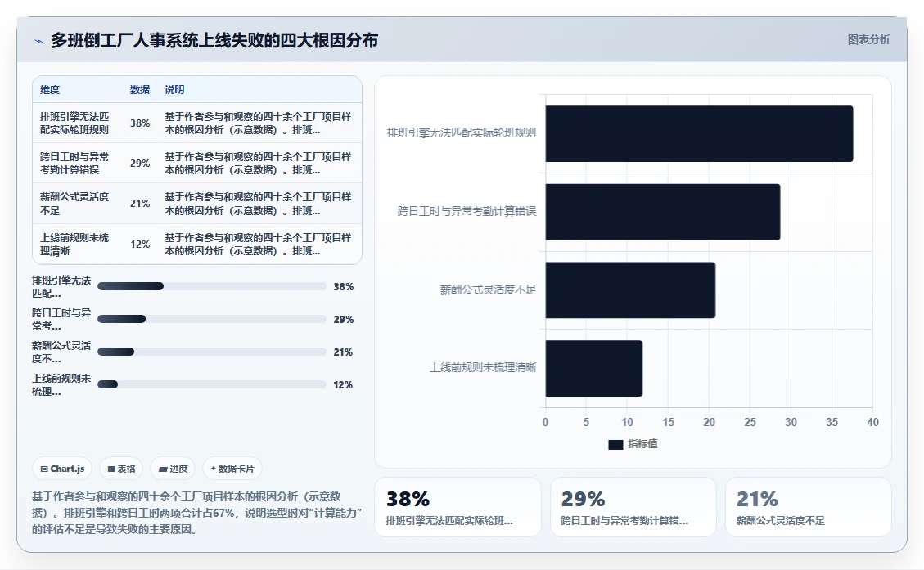
Task: Click the description cell in the 12% row
Action: pyautogui.click(x=258, y=245)
